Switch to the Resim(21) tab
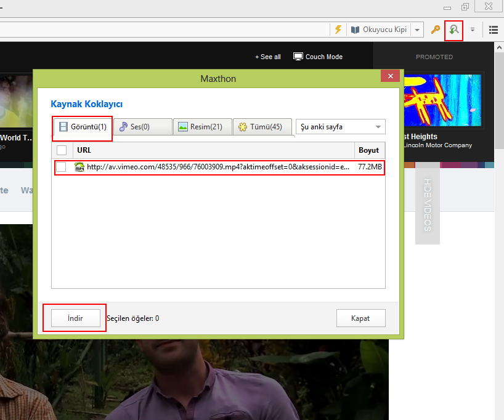 click(x=203, y=127)
